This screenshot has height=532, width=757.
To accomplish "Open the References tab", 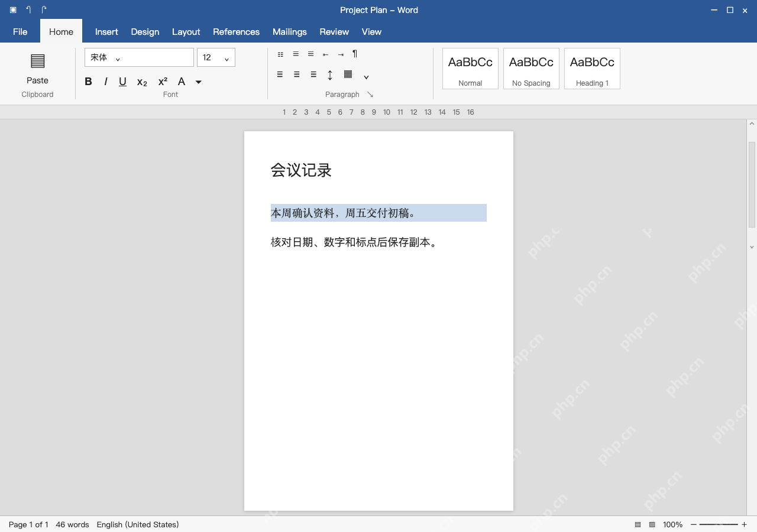I will tap(237, 32).
